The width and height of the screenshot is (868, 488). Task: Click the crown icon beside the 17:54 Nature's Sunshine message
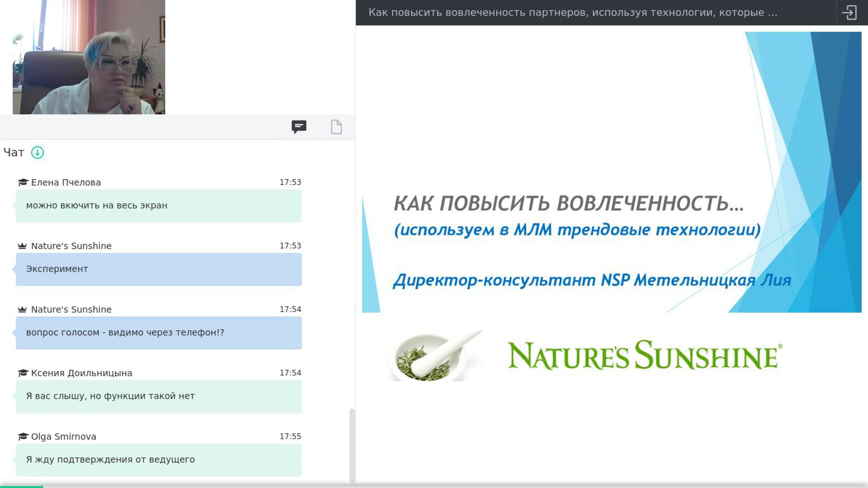[22, 309]
